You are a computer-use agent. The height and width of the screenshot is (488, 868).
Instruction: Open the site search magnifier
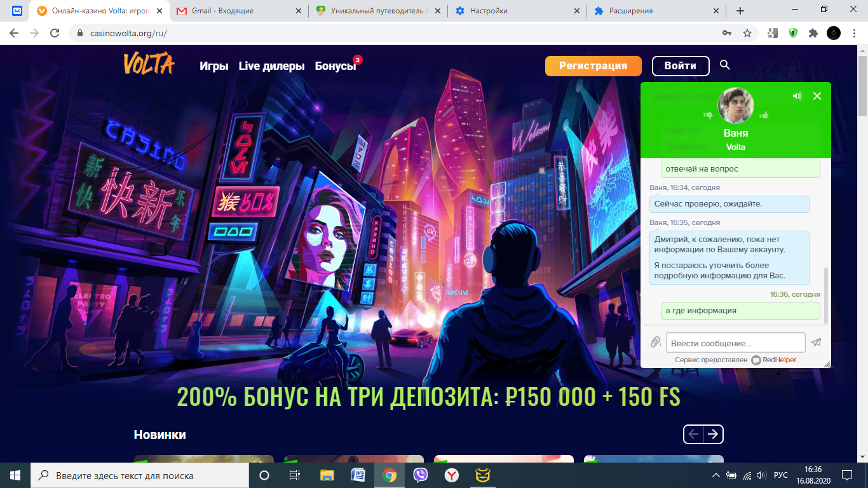point(725,65)
